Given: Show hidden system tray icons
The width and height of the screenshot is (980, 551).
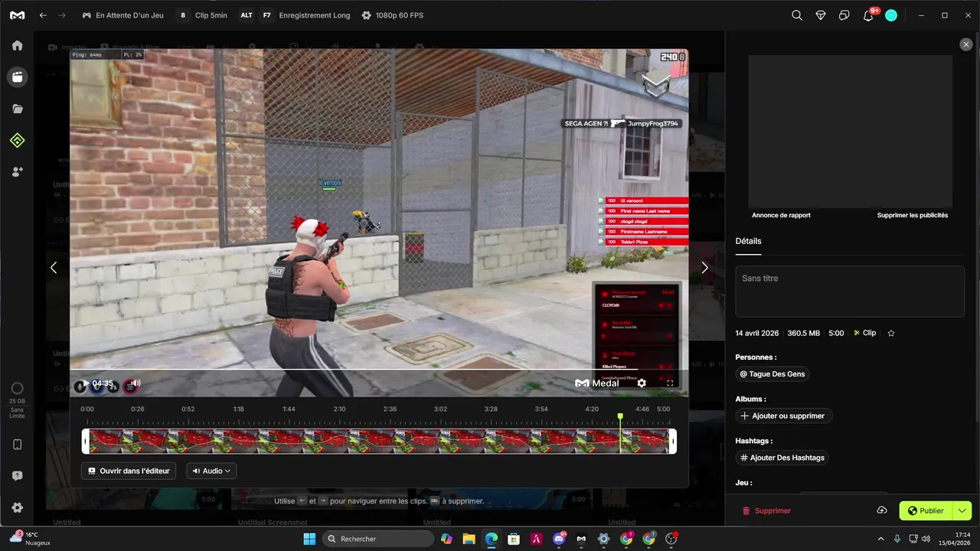Looking at the screenshot, I should [880, 539].
